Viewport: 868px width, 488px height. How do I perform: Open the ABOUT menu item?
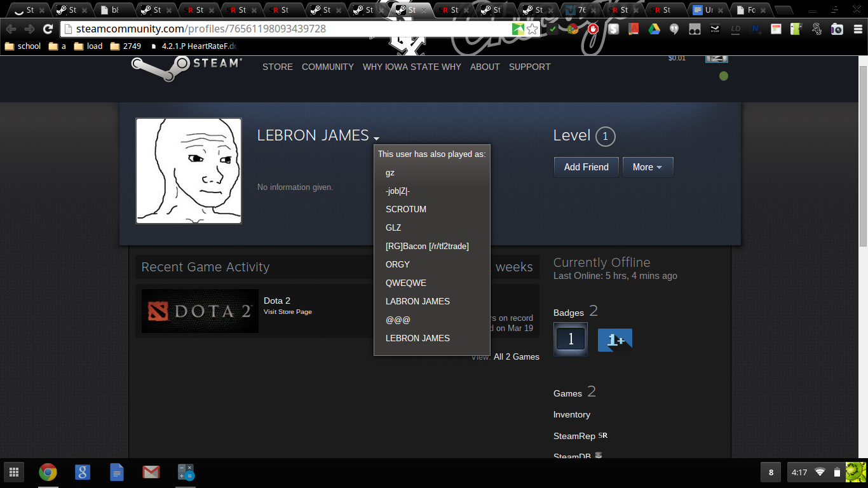[485, 67]
